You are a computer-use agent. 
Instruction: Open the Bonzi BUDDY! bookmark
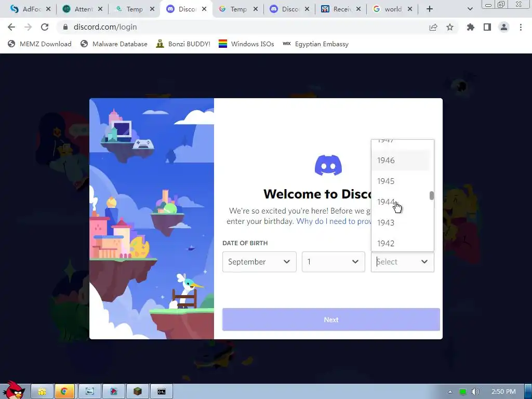[183, 44]
